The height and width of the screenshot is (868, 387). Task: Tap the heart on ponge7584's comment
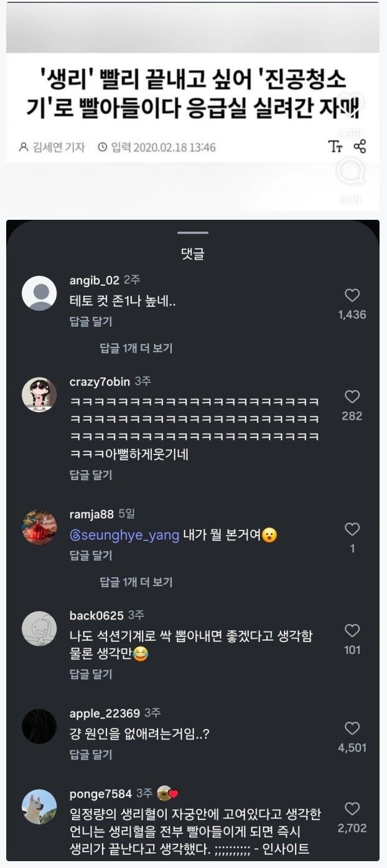tap(352, 809)
